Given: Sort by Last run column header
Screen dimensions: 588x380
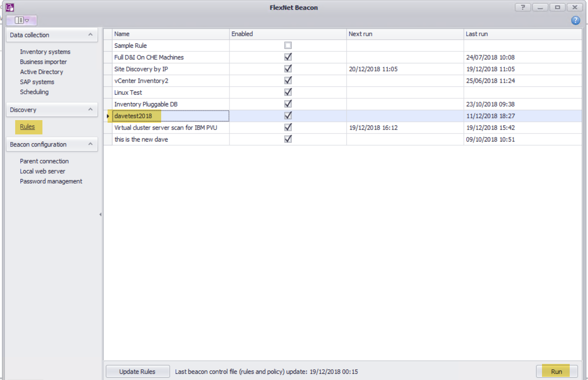Looking at the screenshot, I should [523, 34].
